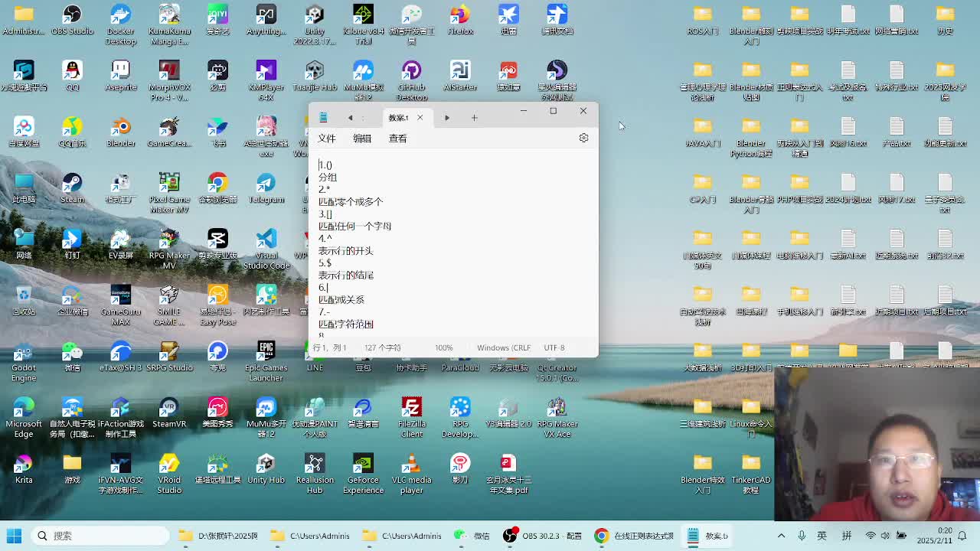Open the TinkerCAD教程 folder on desktop
The height and width of the screenshot is (551, 980).
pos(751,473)
